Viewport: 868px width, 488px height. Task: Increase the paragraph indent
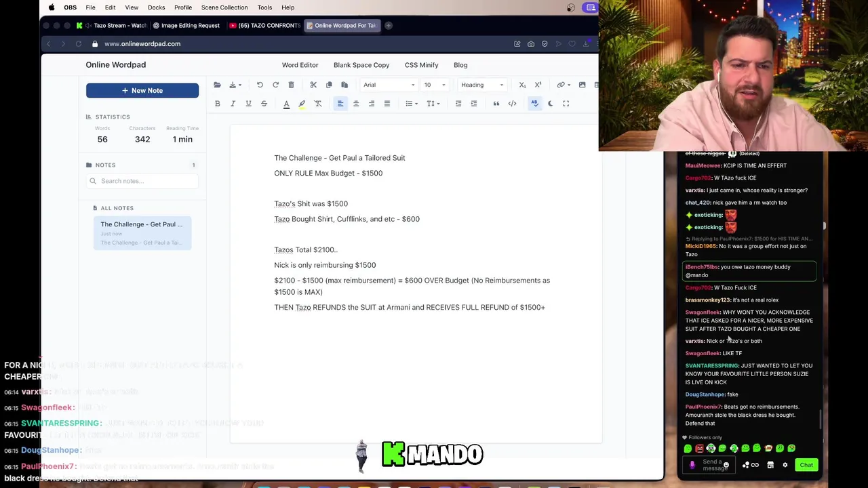pos(474,104)
